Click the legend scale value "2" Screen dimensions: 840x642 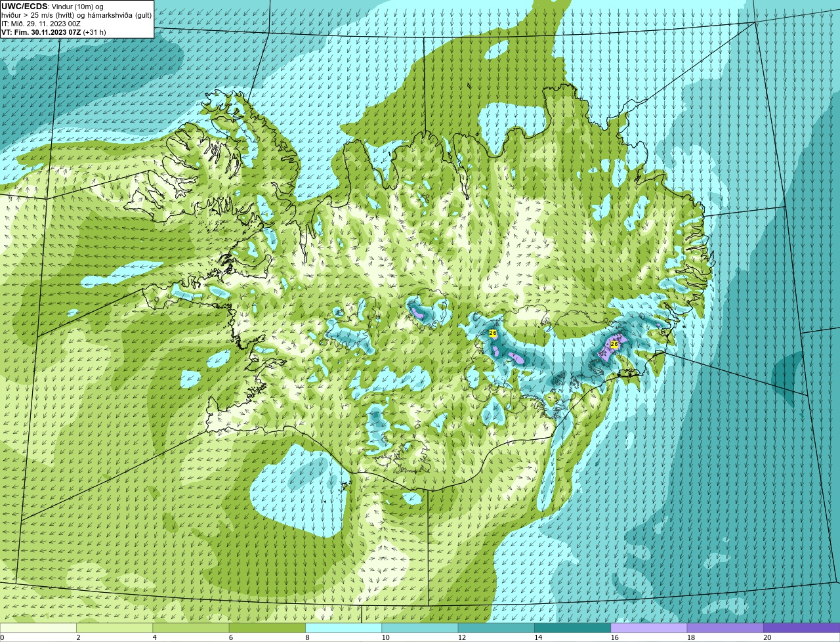(78, 637)
